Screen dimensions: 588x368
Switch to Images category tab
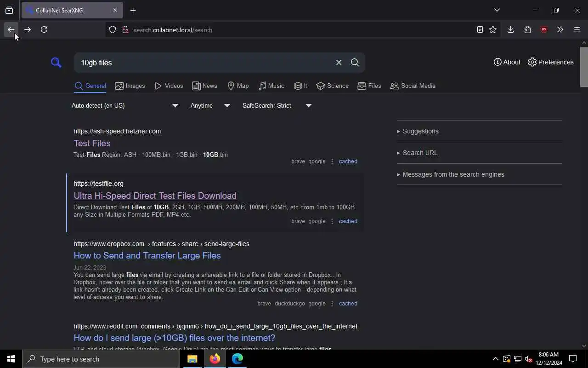pos(130,86)
